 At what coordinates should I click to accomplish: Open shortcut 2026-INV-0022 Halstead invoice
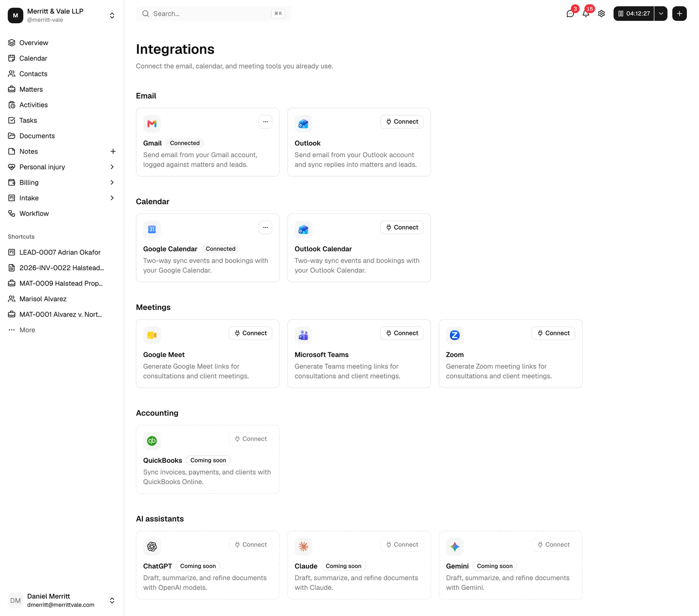62,268
